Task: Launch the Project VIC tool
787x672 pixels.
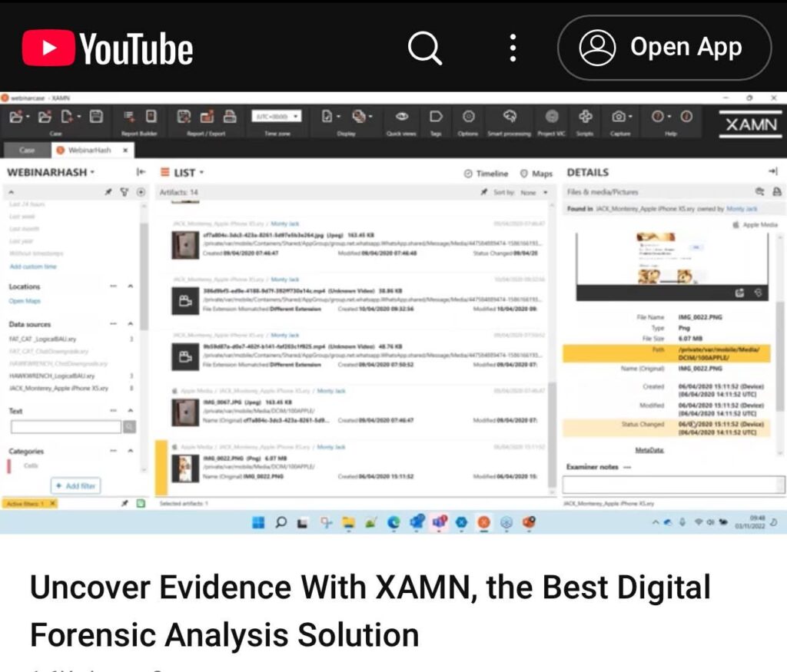Action: pyautogui.click(x=551, y=117)
